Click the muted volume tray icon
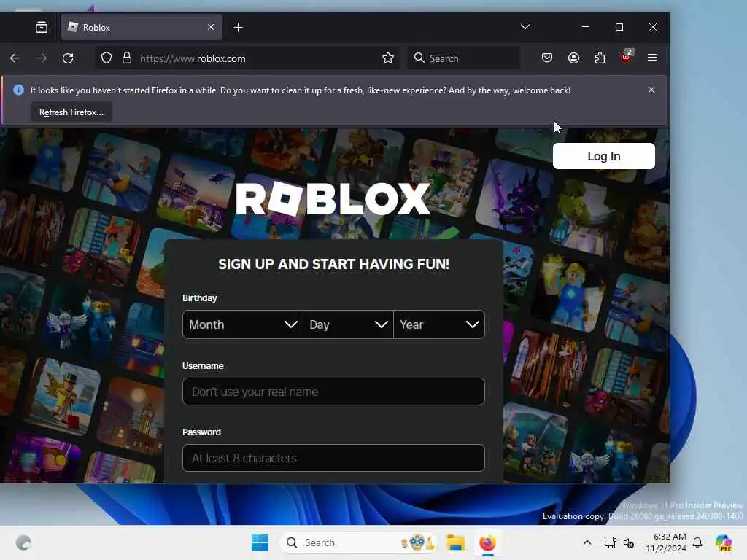Screen dimensions: 747x560 pos(629,542)
